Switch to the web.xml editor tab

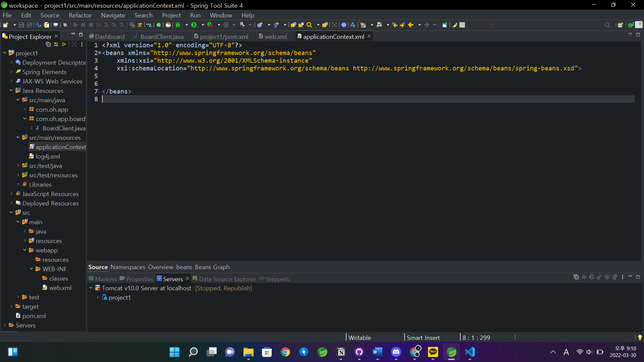pos(275,37)
